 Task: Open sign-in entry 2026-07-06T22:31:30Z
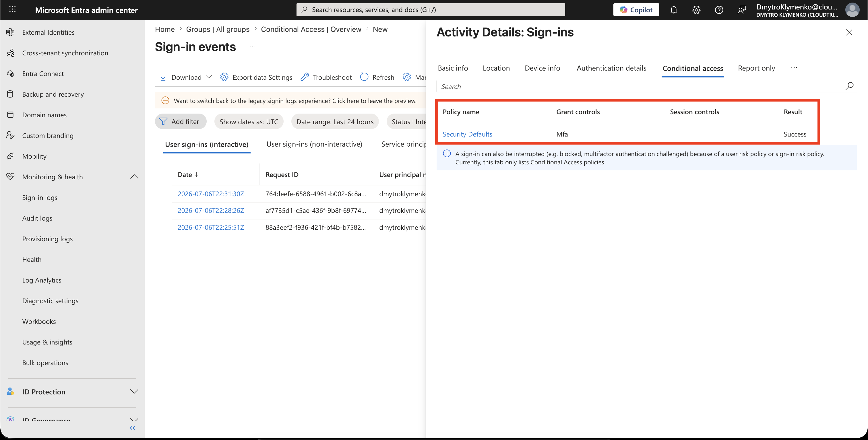tap(211, 194)
